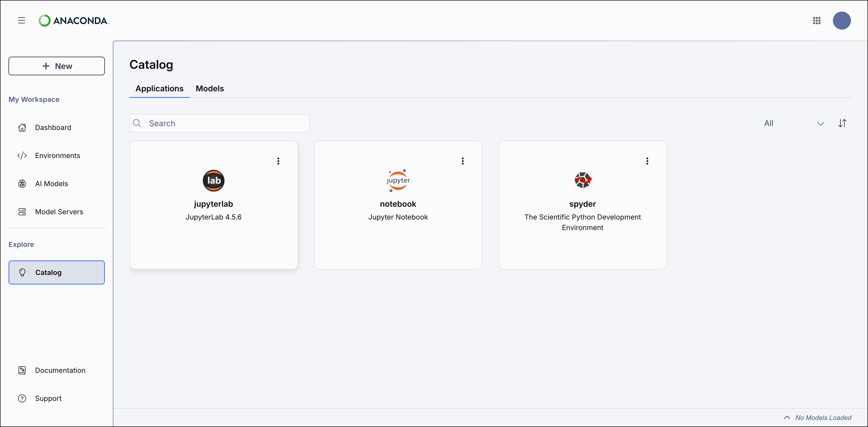
Task: Click the JupyterLab 4.5.6 description
Action: pos(213,217)
